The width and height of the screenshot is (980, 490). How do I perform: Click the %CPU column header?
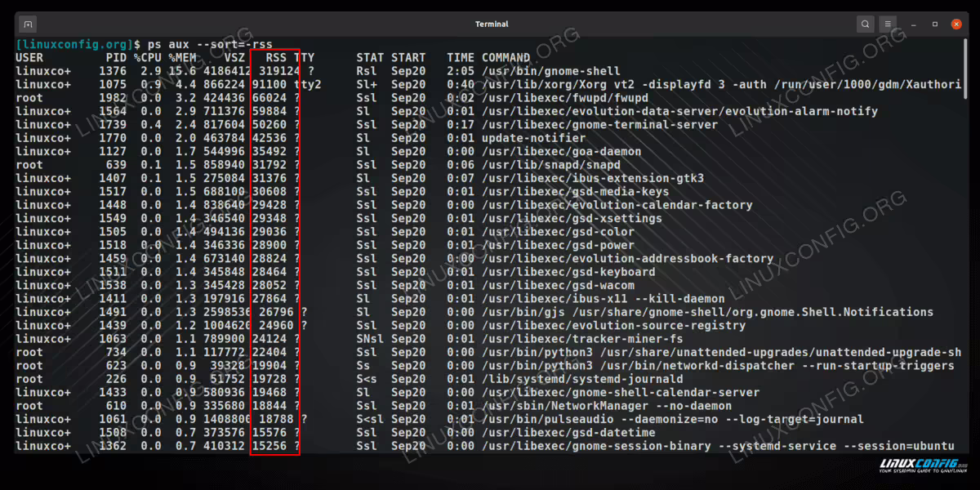[148, 58]
